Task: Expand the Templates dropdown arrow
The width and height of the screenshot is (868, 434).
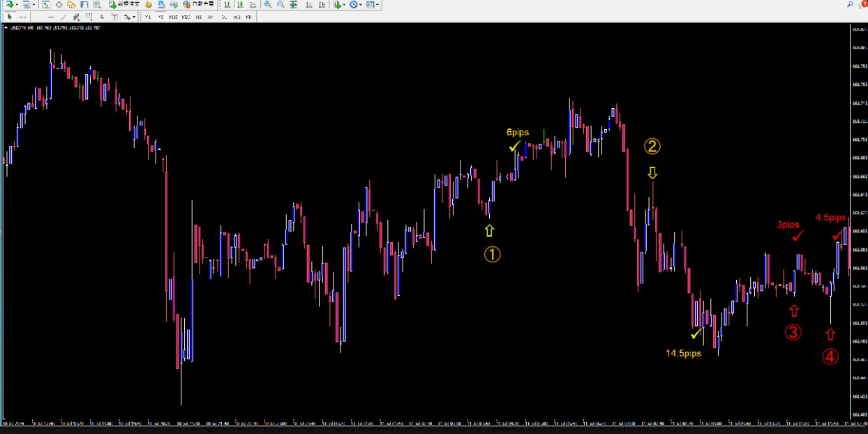Action: 377,4
